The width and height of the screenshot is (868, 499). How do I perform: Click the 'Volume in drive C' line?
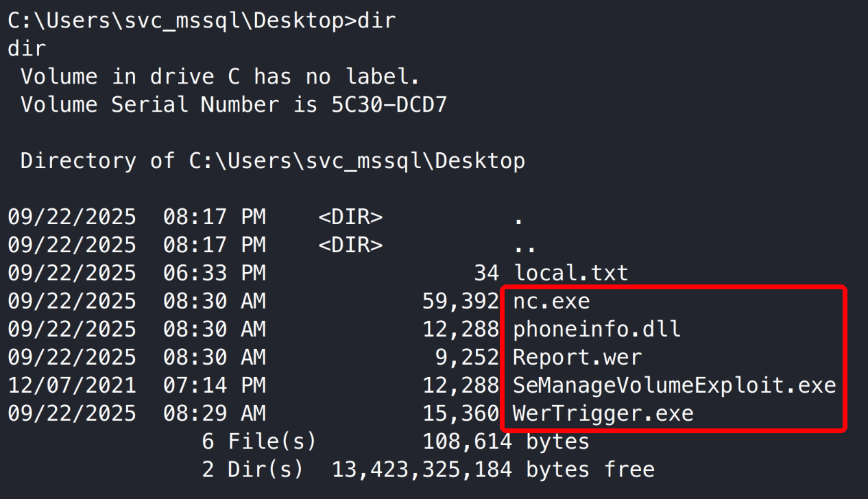point(219,77)
